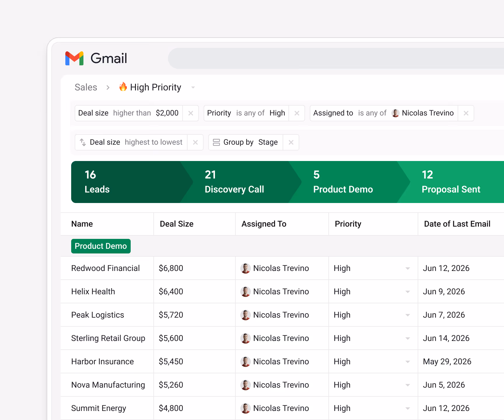Screen dimensions: 504x420
Task: Click the Jun 9, 2026 date cell
Action: [461, 292]
